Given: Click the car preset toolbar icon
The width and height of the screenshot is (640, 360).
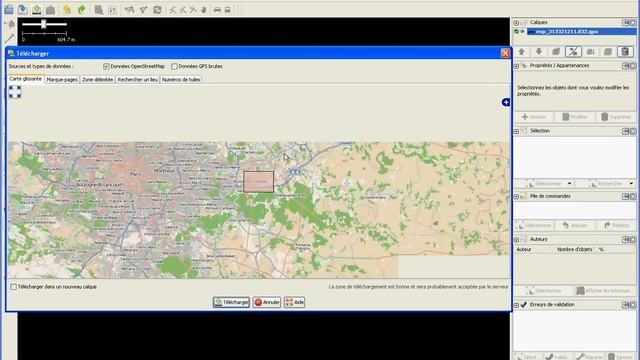Looking at the screenshot, I should coord(217,9).
